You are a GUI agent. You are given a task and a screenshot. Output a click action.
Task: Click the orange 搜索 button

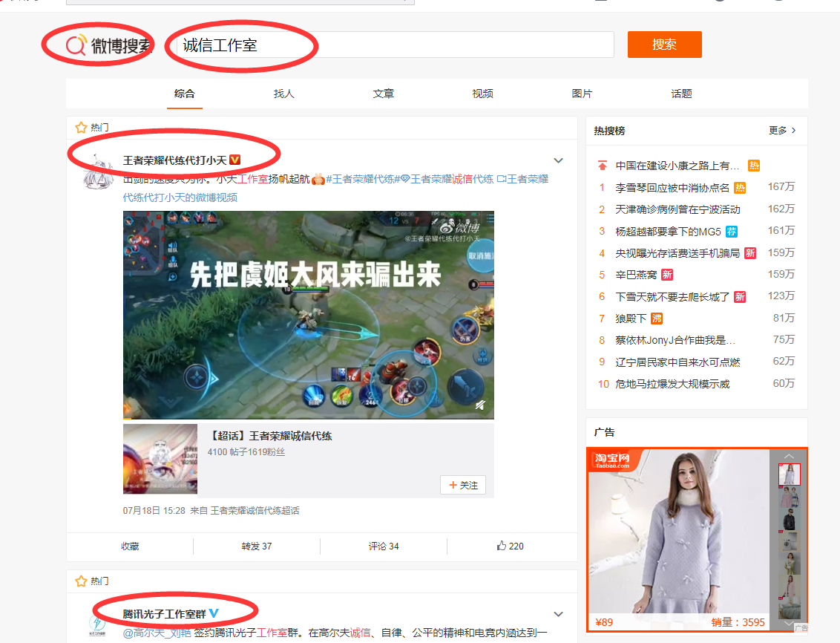664,45
